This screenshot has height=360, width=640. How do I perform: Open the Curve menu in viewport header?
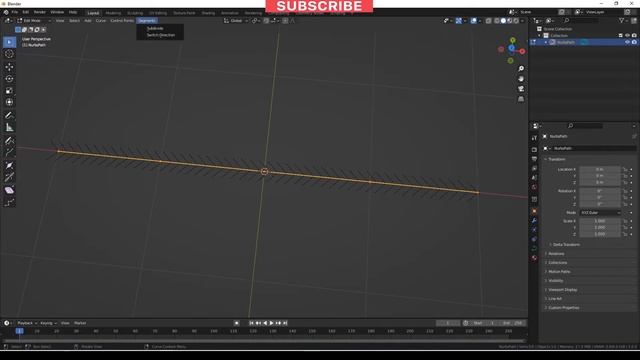pyautogui.click(x=101, y=20)
